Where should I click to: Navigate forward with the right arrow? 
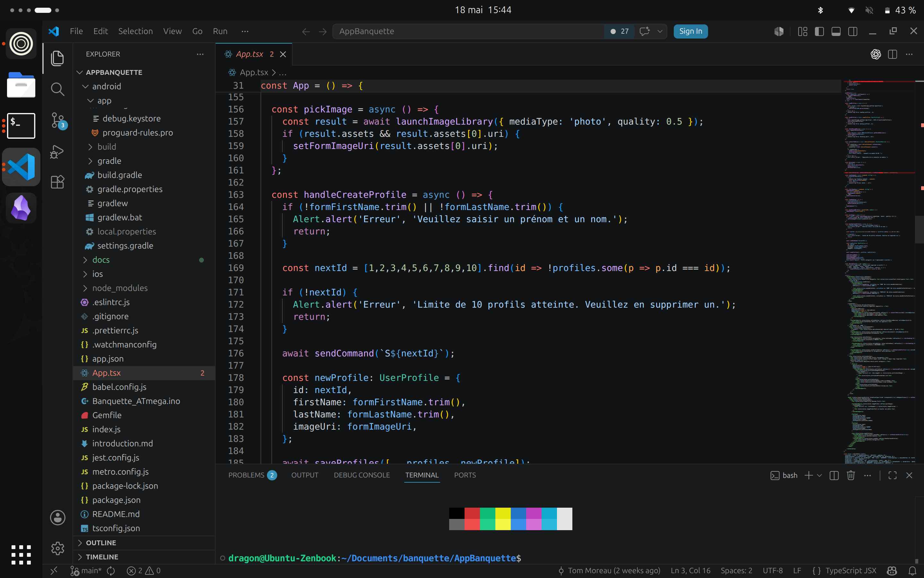click(323, 31)
